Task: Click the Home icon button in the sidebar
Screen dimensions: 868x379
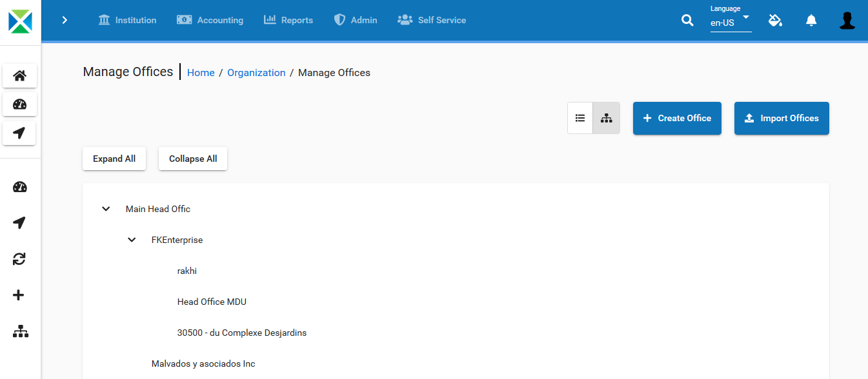Action: pyautogui.click(x=19, y=75)
